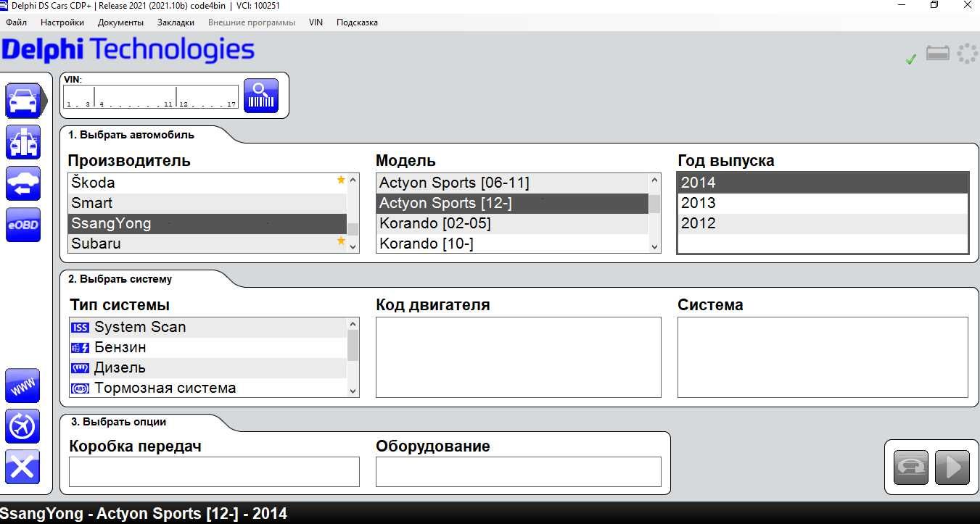Click the petrol icon beside Бензин
Viewport: 980px width, 524px height.
[80, 348]
